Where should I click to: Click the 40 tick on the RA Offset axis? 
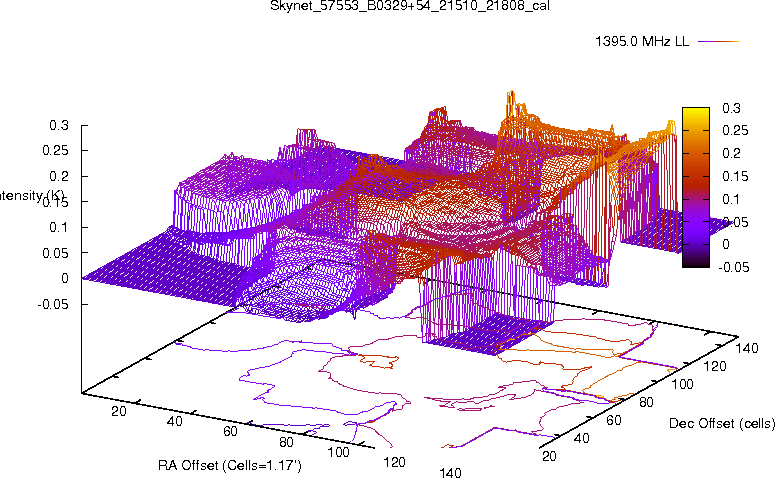pyautogui.click(x=174, y=422)
